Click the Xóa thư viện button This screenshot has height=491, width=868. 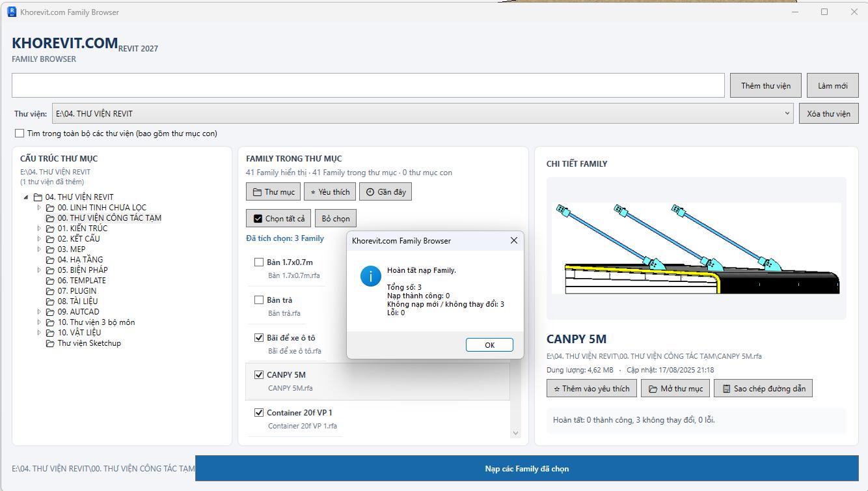(828, 113)
